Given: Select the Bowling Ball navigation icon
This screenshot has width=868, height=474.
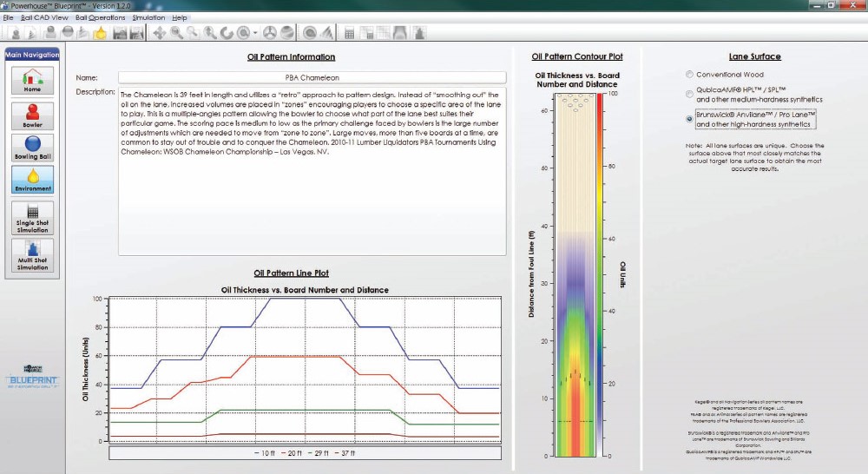Looking at the screenshot, I should 32,148.
